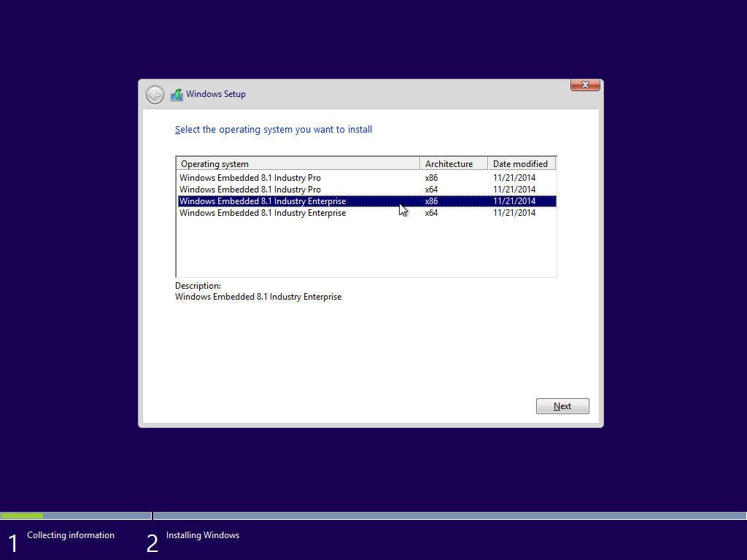
Task: Click the Select the operating system heading
Action: [x=274, y=129]
